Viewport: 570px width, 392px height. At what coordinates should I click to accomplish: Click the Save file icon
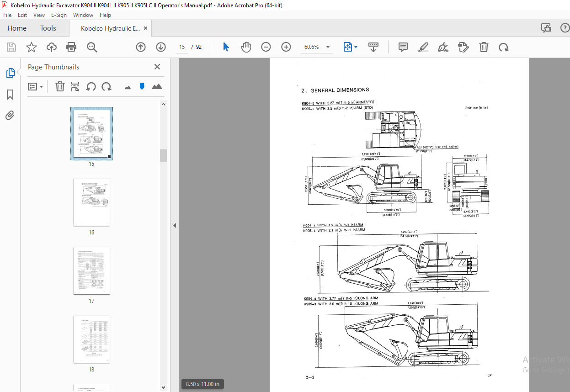[11, 47]
